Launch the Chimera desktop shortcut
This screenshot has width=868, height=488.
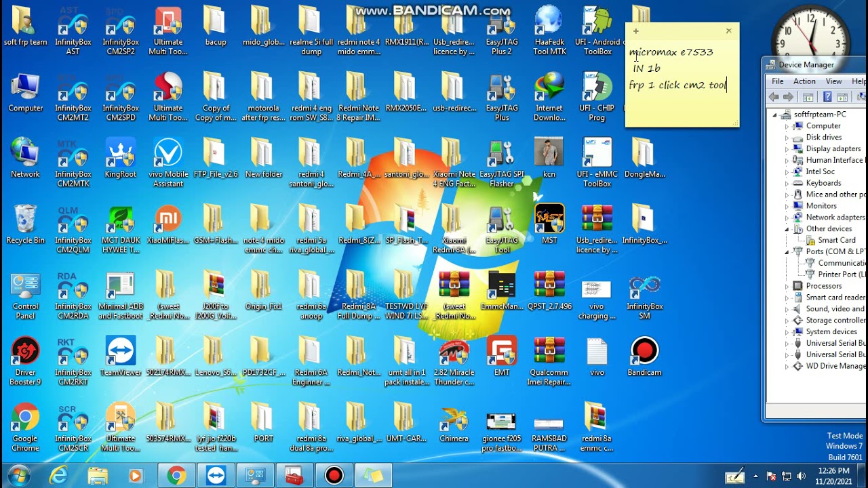pyautogui.click(x=454, y=422)
